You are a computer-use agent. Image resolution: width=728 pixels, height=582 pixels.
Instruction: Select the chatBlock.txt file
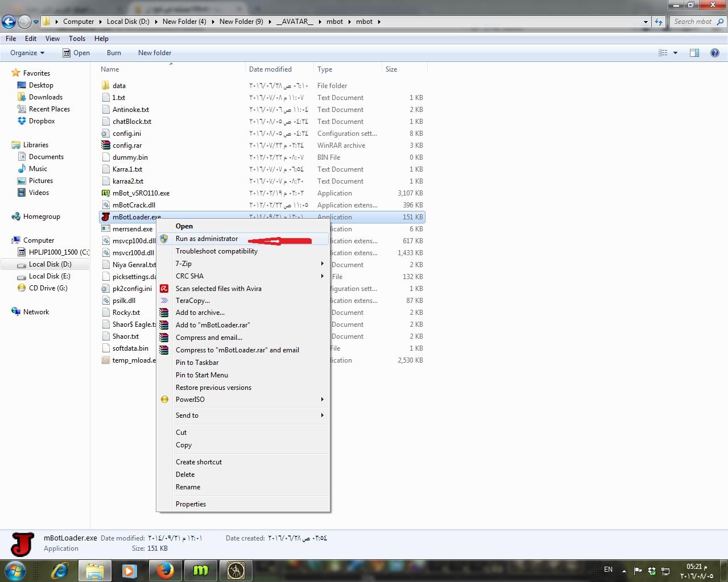132,122
